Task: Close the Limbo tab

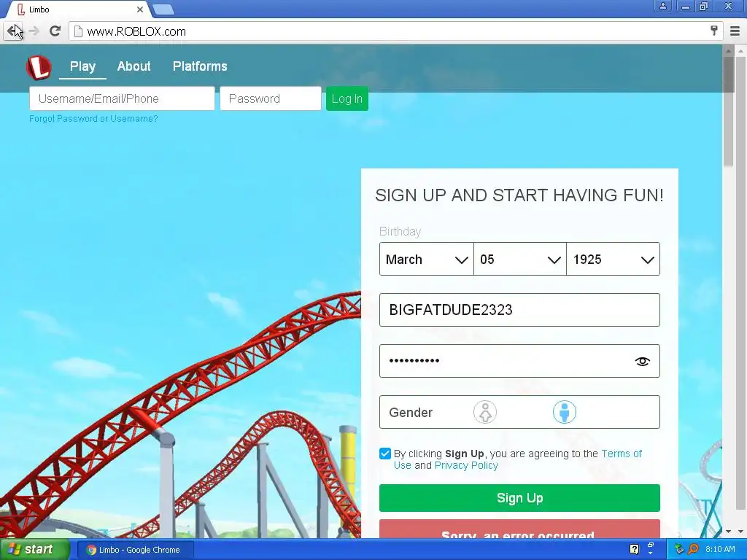Action: (140, 9)
